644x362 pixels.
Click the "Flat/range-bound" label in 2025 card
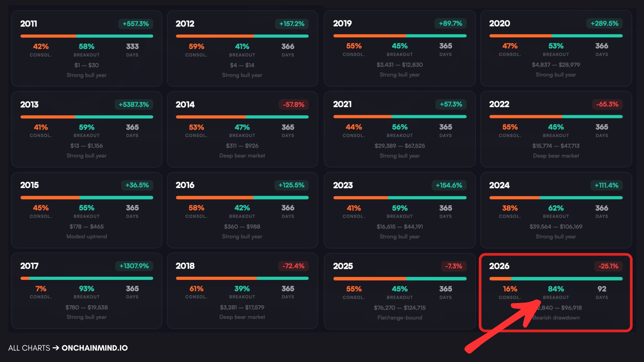click(399, 317)
